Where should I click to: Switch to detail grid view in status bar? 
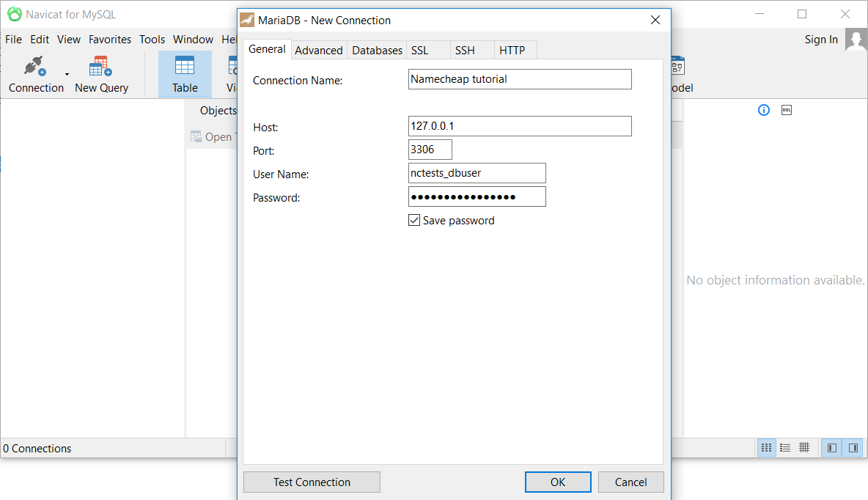click(804, 448)
